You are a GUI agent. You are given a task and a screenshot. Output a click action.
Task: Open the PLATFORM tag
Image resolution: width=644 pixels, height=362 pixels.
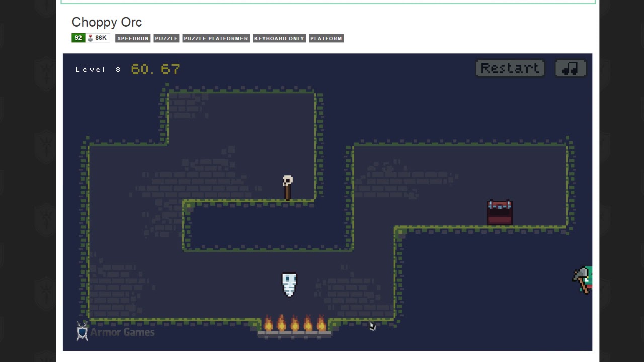[326, 38]
